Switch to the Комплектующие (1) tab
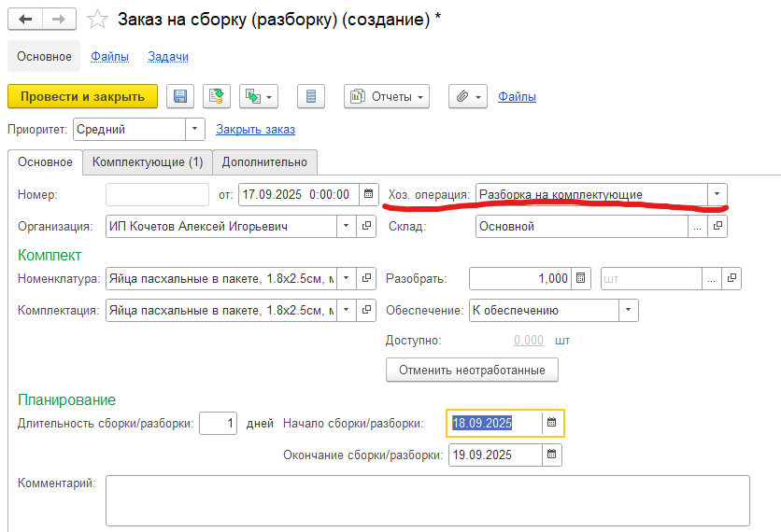This screenshot has width=781, height=532. [x=148, y=162]
